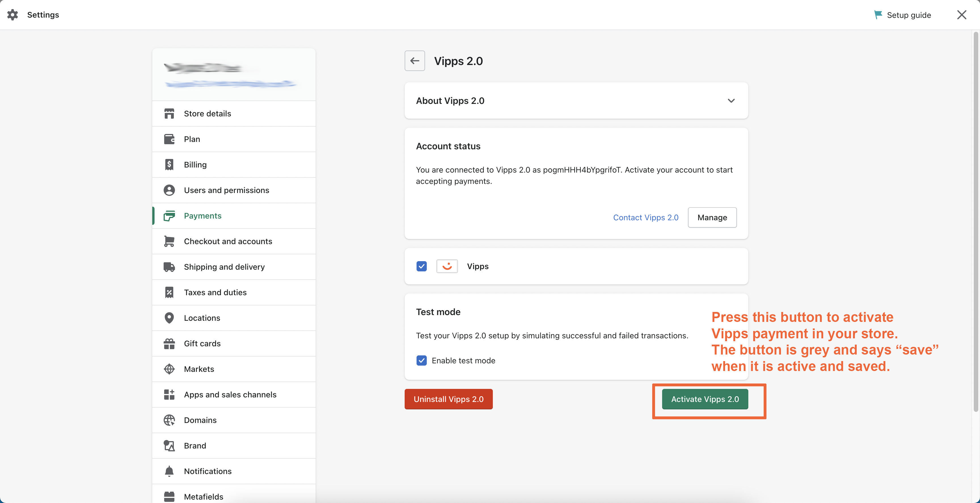Toggle the Plan checkbox in sidebar
This screenshot has height=503, width=980.
pyautogui.click(x=191, y=139)
